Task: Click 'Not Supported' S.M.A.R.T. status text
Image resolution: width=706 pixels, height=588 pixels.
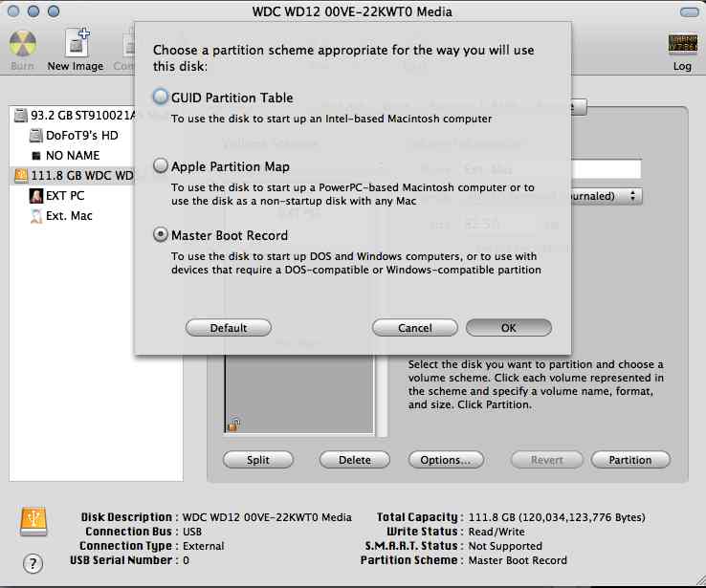Action: 505,546
